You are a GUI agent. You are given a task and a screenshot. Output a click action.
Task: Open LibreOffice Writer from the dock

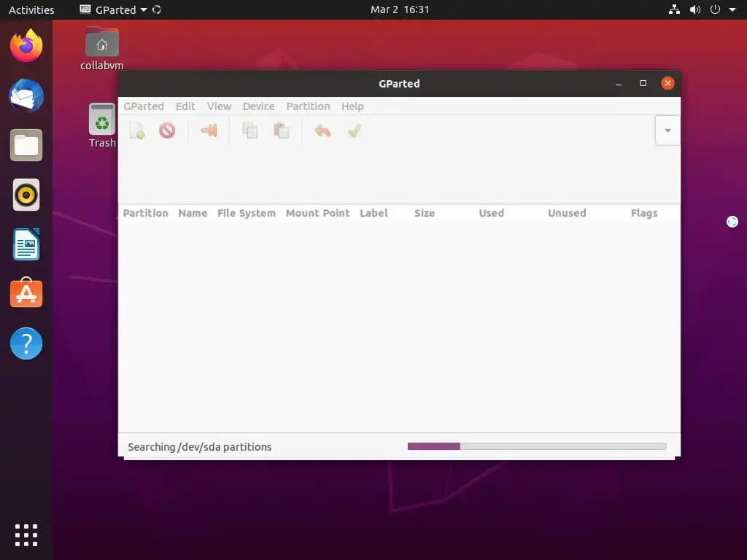tap(26, 244)
